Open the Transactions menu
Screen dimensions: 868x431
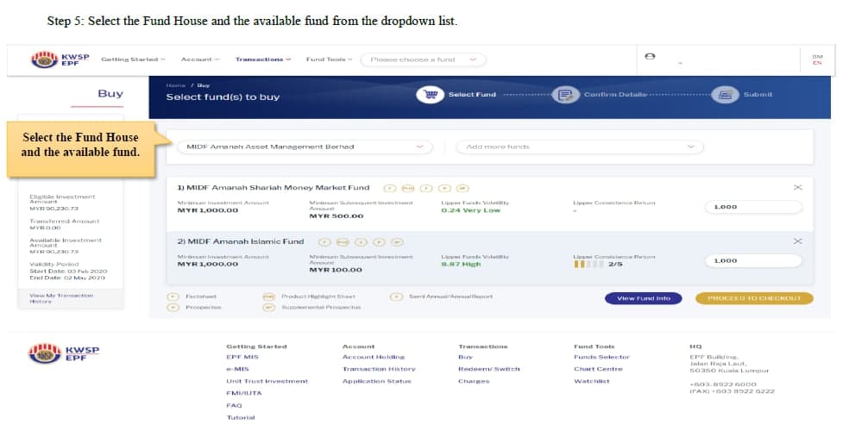[263, 59]
